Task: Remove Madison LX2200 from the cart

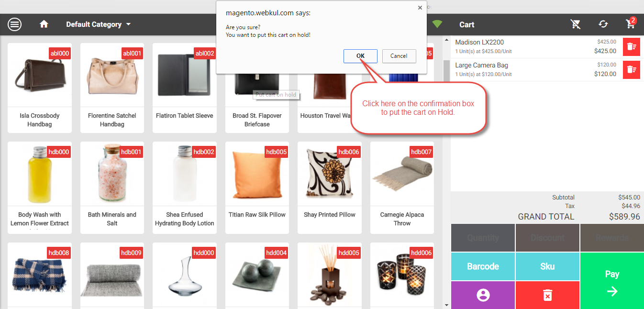Action: coord(632,47)
